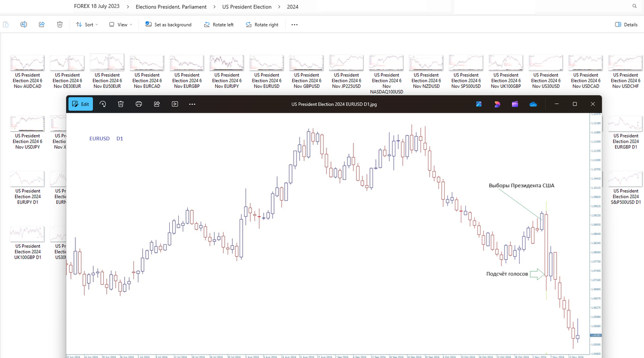Toggle the Details pane in Explorer
Screen dimensions: 644x358
click(626, 24)
